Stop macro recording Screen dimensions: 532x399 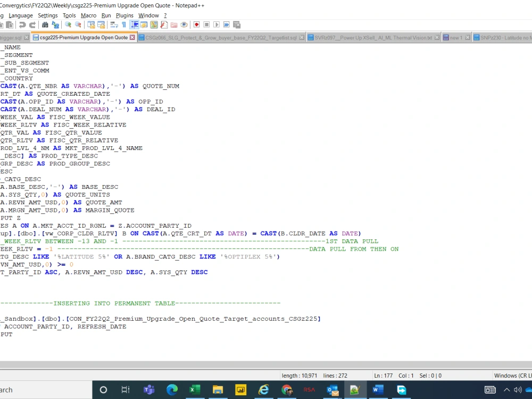(x=206, y=25)
